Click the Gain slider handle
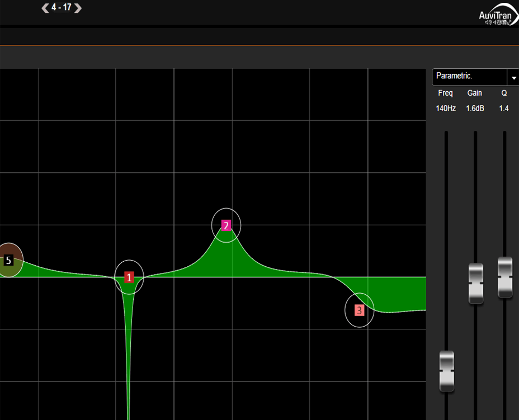The height and width of the screenshot is (420, 519). [x=475, y=283]
